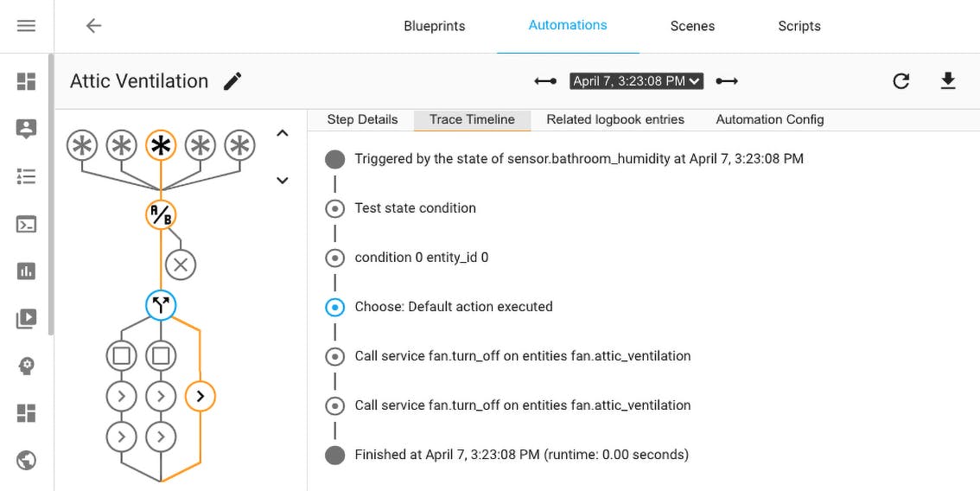The height and width of the screenshot is (491, 980).
Task: Open the Automation Config tab
Action: (770, 119)
